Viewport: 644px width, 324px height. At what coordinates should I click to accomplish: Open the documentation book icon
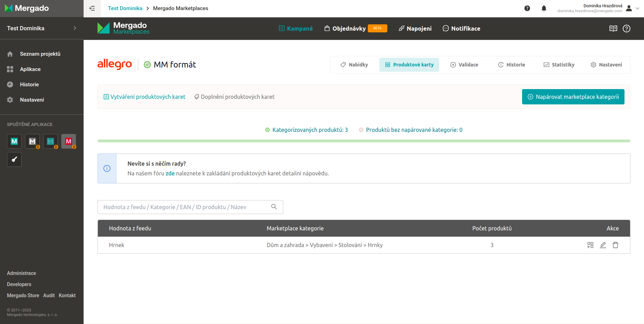[x=613, y=29]
